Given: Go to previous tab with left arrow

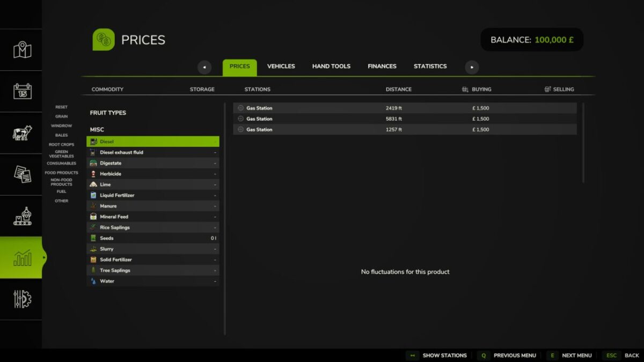Looking at the screenshot, I should 204,67.
